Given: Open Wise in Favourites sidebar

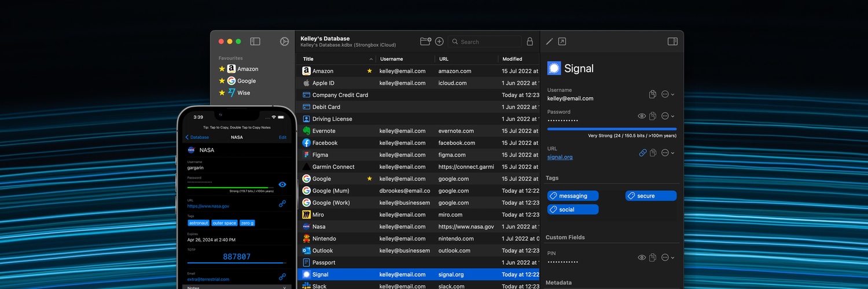Looking at the screenshot, I should (244, 92).
